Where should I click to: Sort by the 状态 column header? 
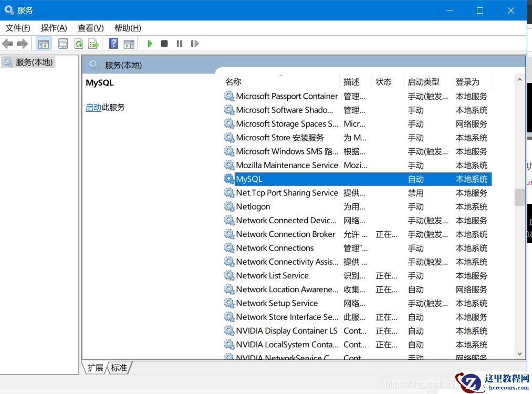coord(388,81)
